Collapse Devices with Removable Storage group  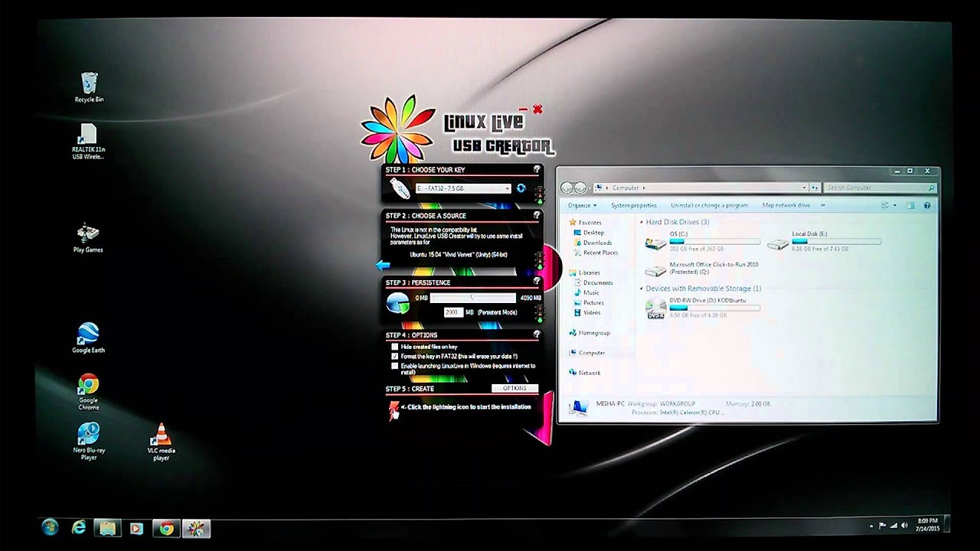click(642, 289)
